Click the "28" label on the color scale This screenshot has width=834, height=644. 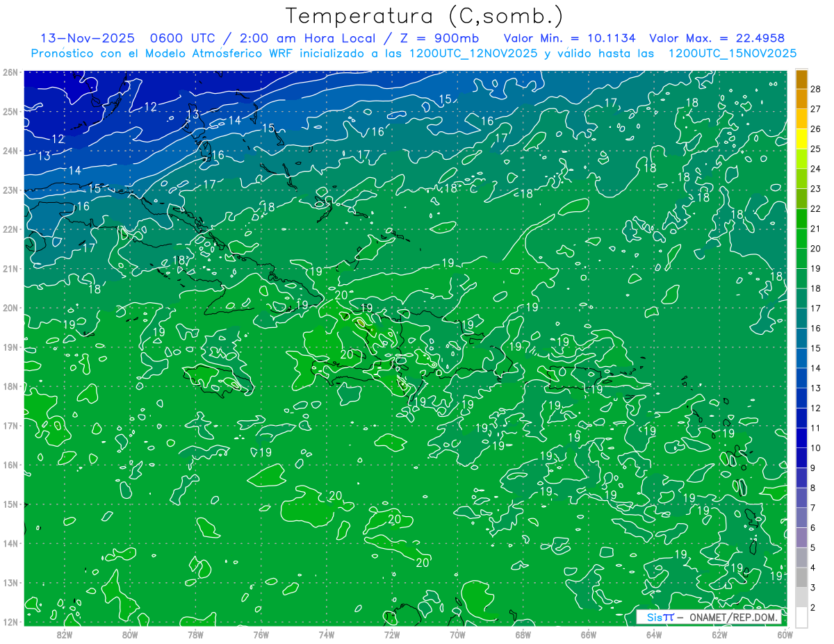[816, 88]
